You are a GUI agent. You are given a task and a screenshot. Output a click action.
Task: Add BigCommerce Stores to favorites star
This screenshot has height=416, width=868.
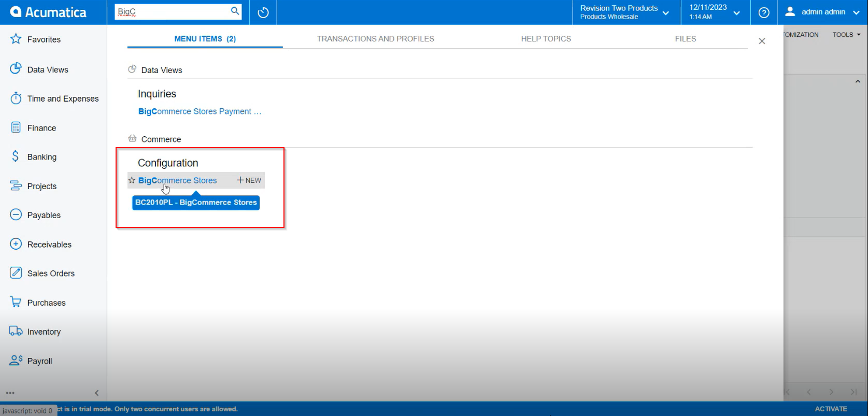tap(132, 180)
